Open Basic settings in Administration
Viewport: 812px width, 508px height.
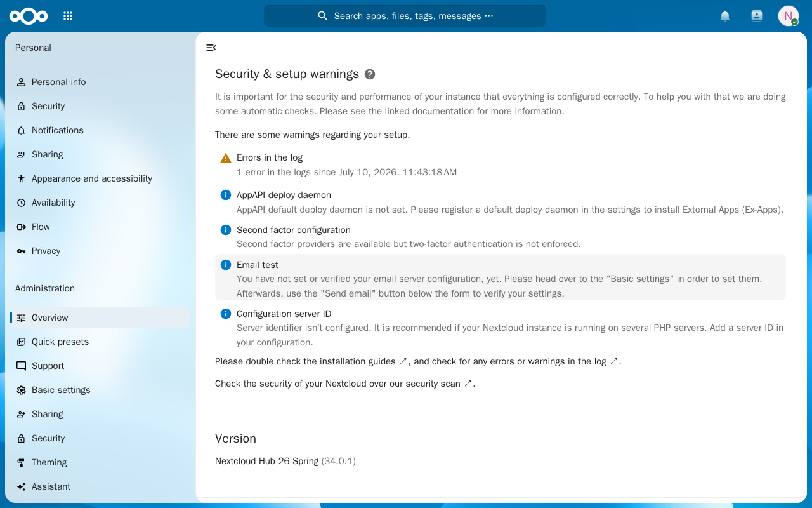100,390
